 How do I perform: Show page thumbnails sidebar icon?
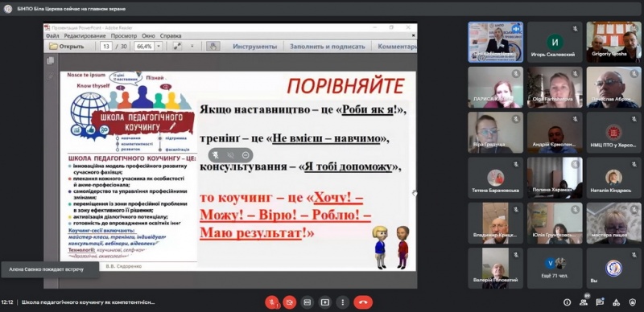pyautogui.click(x=51, y=61)
